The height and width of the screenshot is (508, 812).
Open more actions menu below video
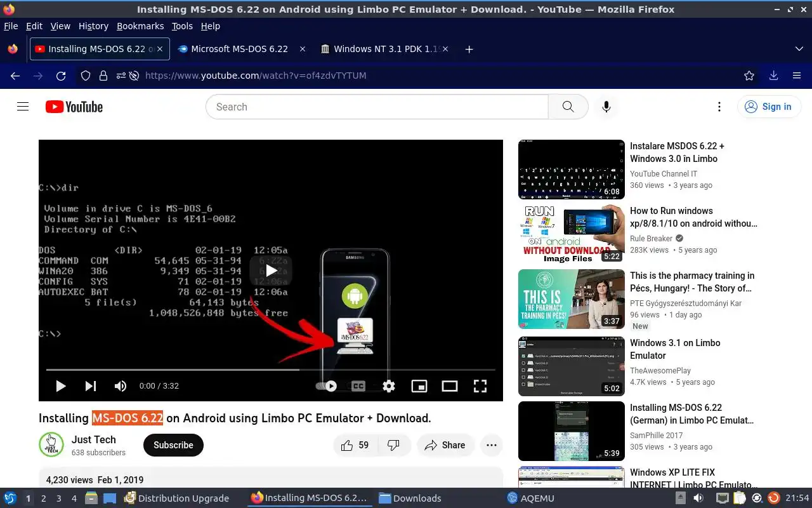[492, 445]
